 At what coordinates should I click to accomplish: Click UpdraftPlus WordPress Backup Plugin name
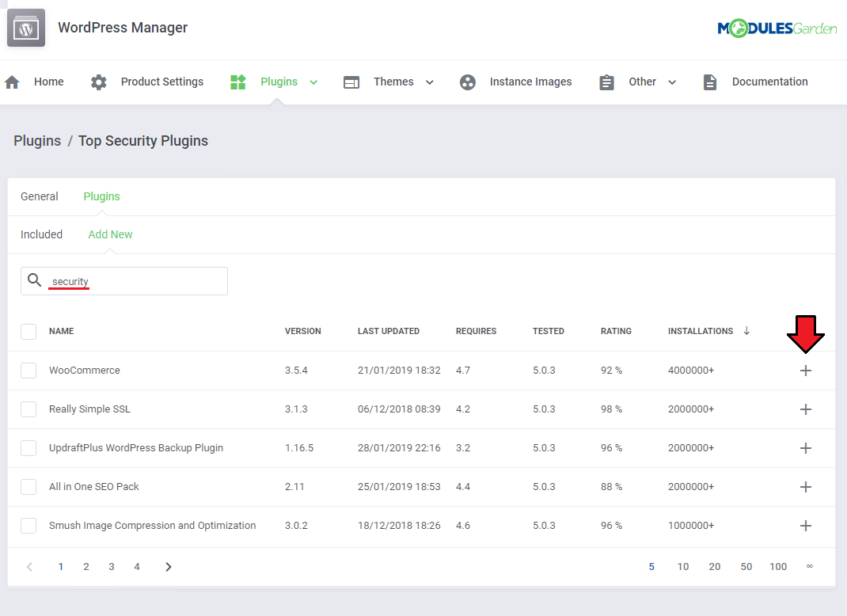point(136,448)
